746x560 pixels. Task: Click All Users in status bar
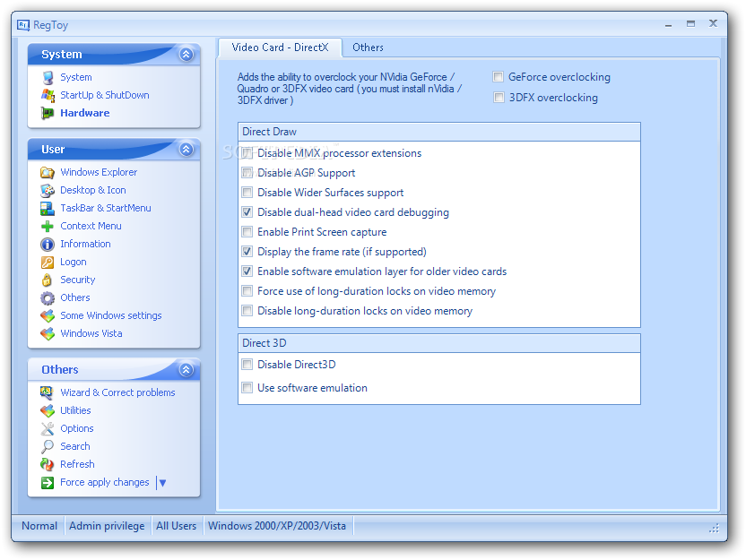tap(177, 526)
